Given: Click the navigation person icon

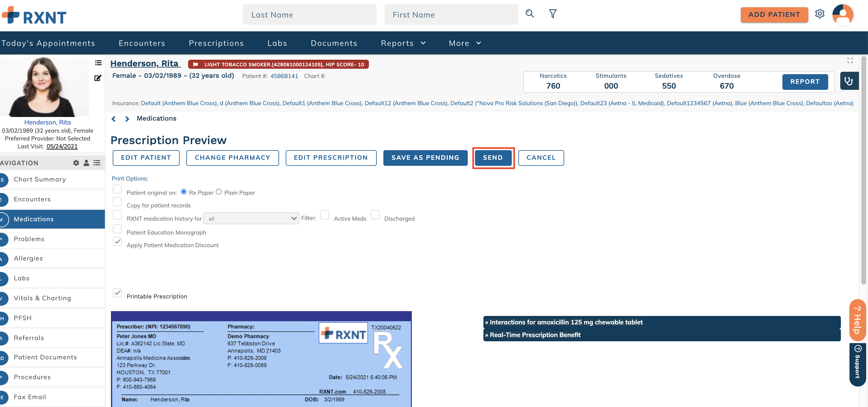Looking at the screenshot, I should (x=86, y=163).
